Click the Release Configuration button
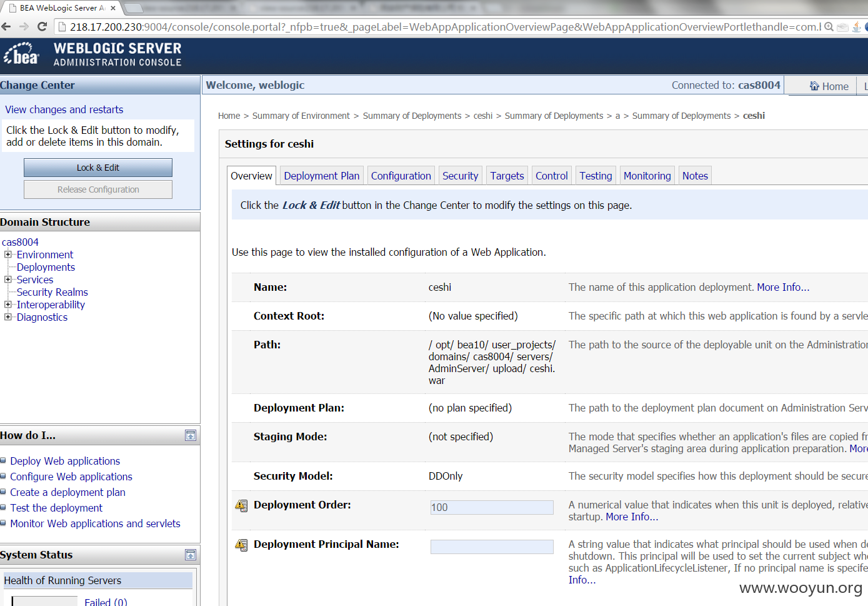 (x=98, y=189)
